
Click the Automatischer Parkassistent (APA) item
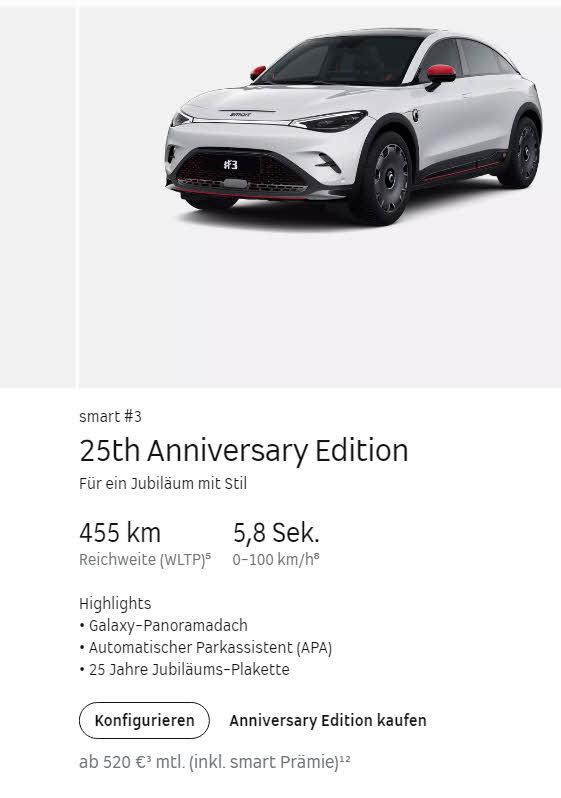pos(206,648)
